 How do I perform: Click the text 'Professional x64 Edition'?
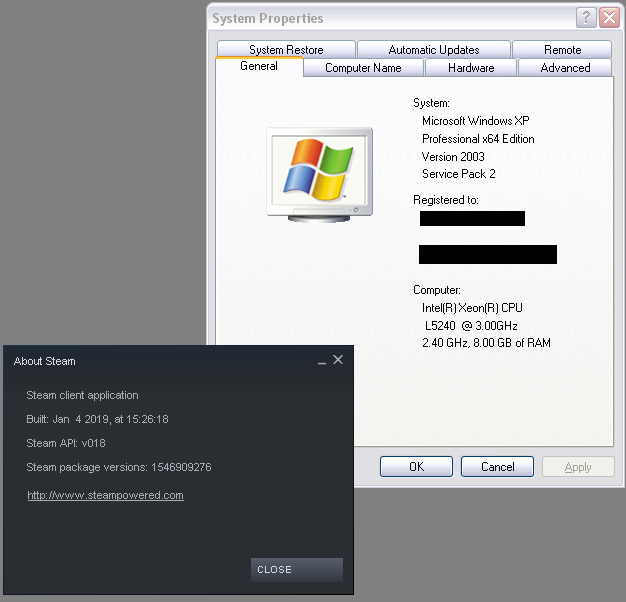click(x=478, y=139)
